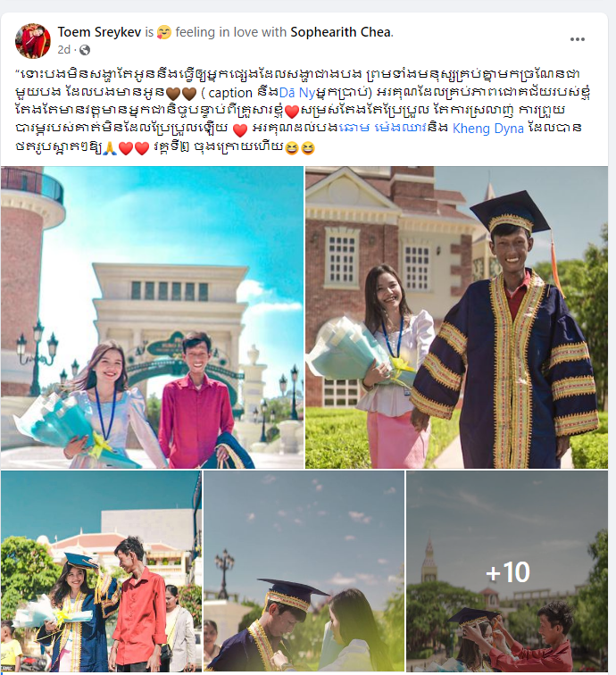
Task: Open photo of man in graduation gown
Action: pos(456,317)
